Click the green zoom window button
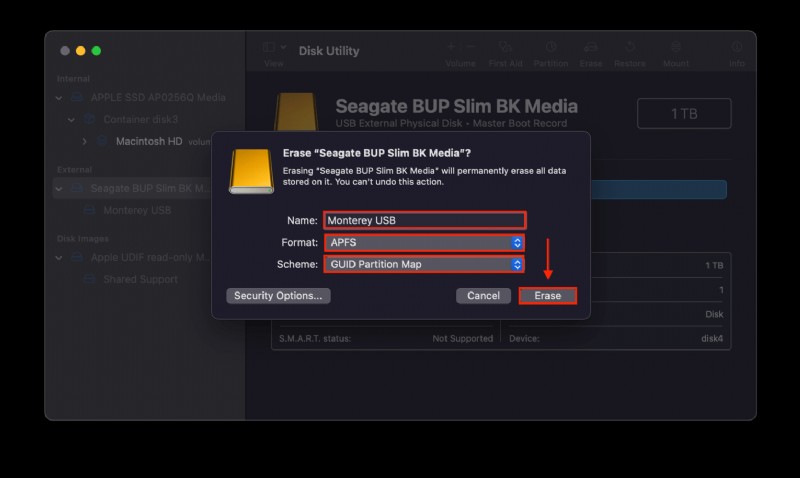This screenshot has width=800, height=478. 96,51
